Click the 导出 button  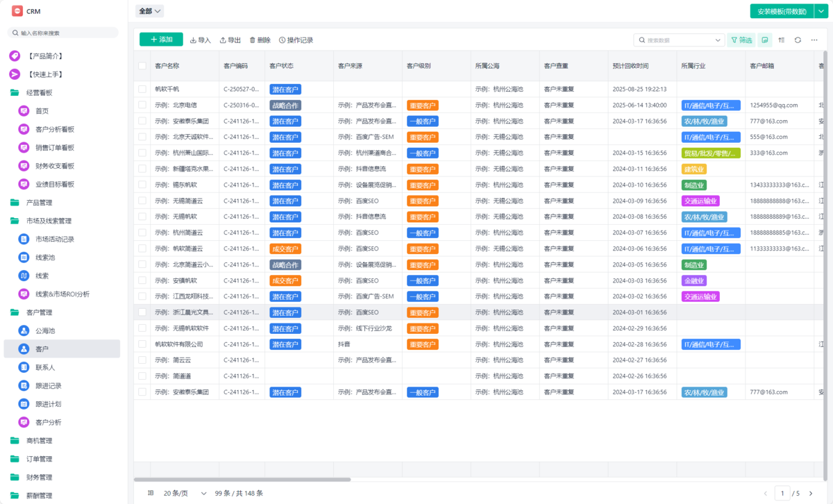(x=230, y=40)
